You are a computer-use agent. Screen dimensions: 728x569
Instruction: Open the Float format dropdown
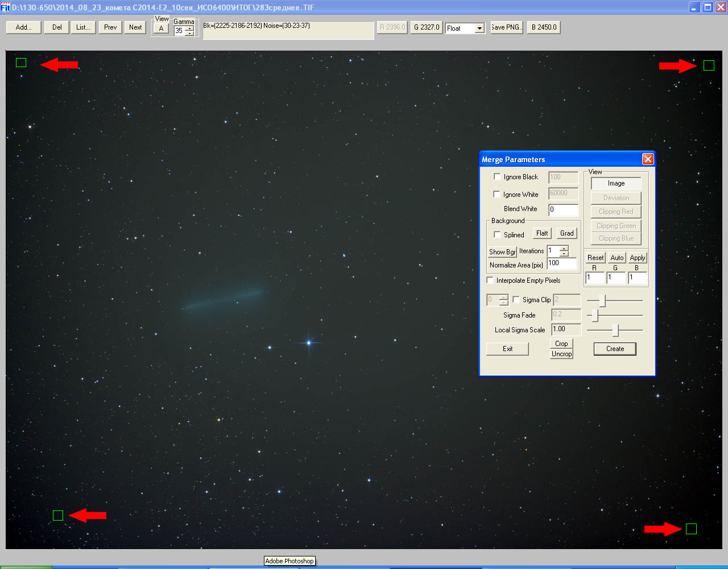479,28
